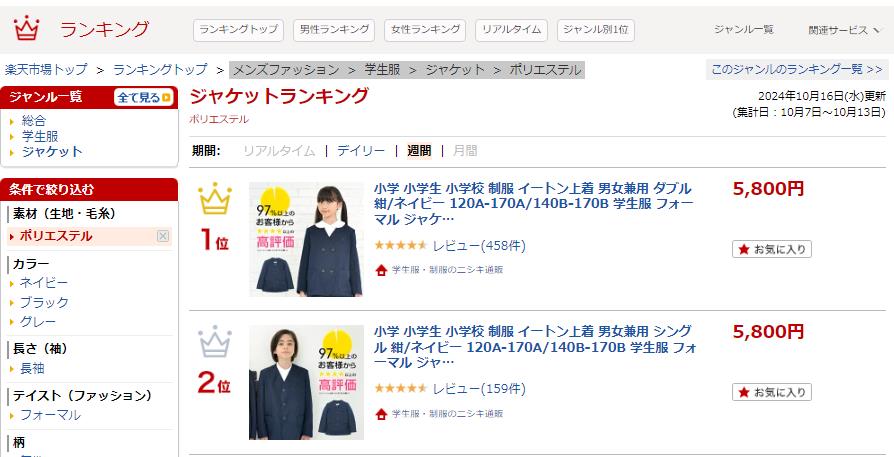Image resolution: width=894 pixels, height=457 pixels.
Task: Filter by the ネイビー color
Action: pos(44,283)
